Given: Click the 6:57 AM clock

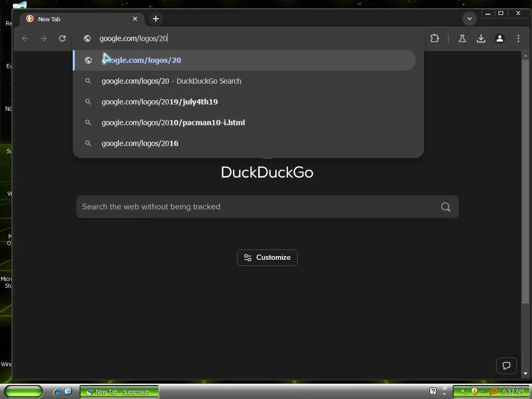Looking at the screenshot, I should (513, 392).
